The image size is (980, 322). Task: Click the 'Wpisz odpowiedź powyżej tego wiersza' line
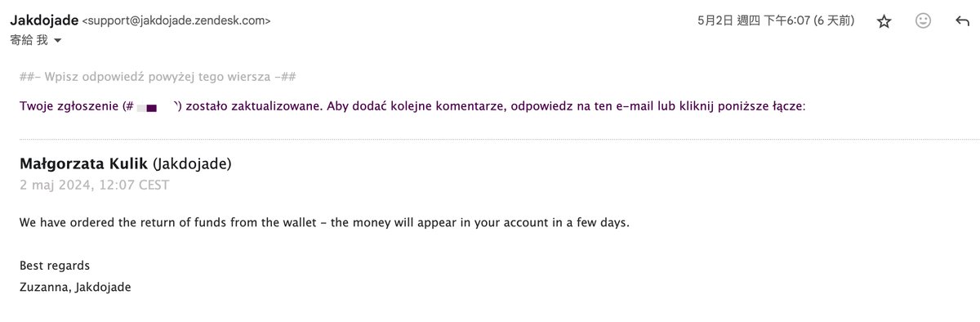[x=157, y=78]
